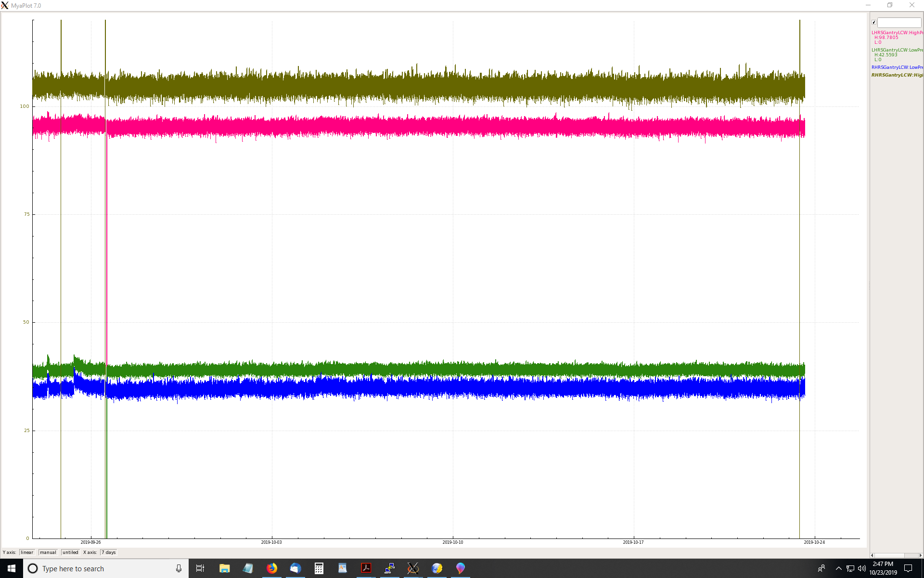Select the green LHRSGantryLCW:LowPre legend entry

point(897,50)
